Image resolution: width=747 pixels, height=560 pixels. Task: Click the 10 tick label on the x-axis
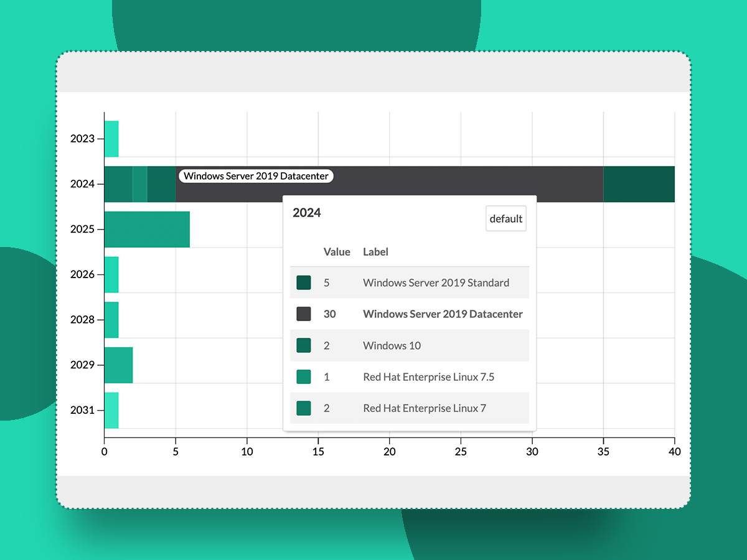coord(247,451)
